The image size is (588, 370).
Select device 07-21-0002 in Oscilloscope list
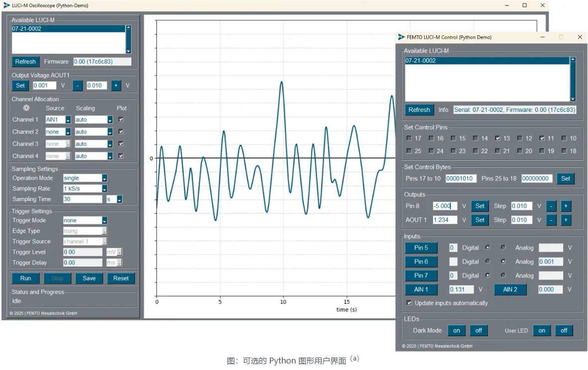(68, 29)
